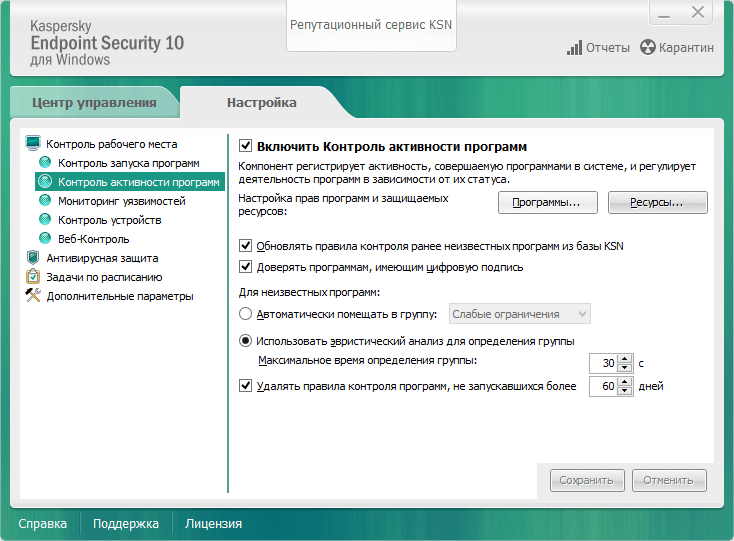Screen dimensions: 734x541
Task: Click the clipboard icon beside Задачи по расписанию
Action: (33, 277)
